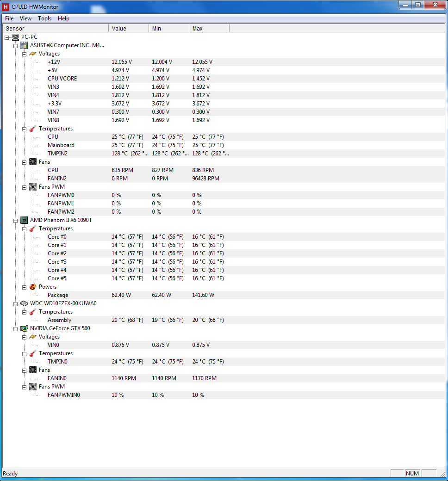Click the HWMonitor app icon in title bar
Viewport: 448px width, 481px height.
(x=5, y=6)
